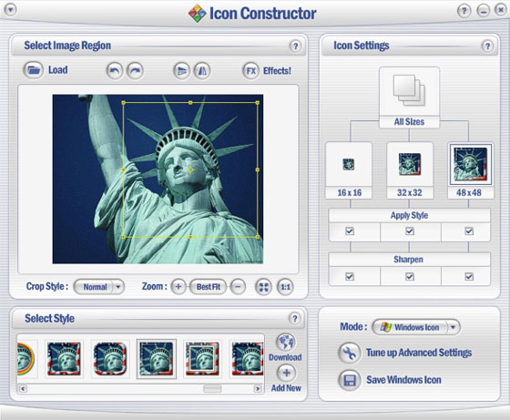Toggle Sharpen checkbox for 32x32
The height and width of the screenshot is (420, 510).
410,277
